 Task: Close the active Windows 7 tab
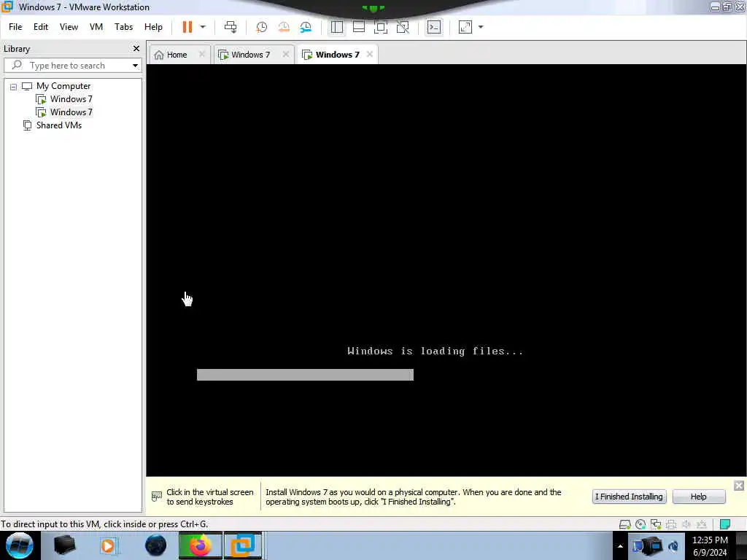pyautogui.click(x=370, y=54)
